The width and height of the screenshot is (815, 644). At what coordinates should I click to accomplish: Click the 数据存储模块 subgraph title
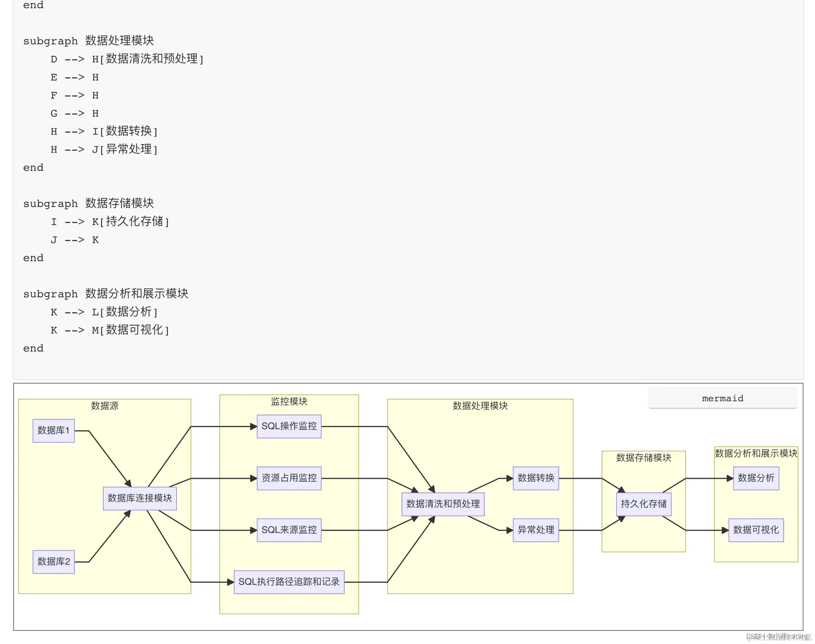click(x=643, y=458)
